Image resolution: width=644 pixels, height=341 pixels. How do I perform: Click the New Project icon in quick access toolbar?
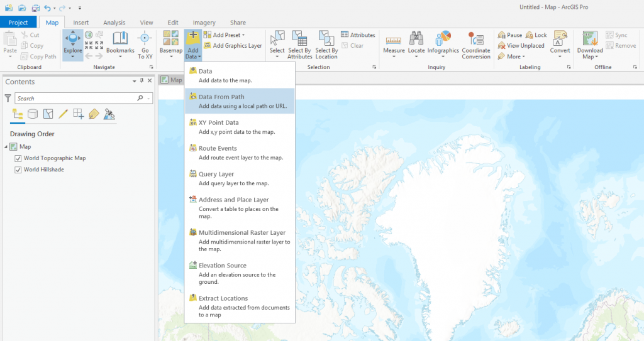coord(9,8)
